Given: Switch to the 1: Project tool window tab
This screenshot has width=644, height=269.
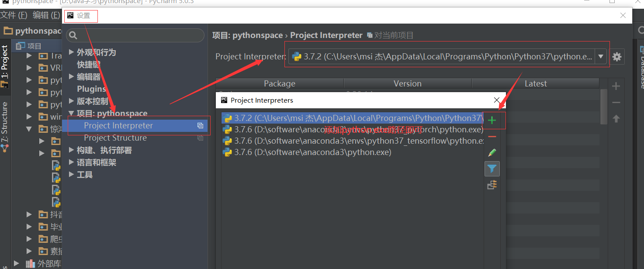Looking at the screenshot, I should click(5, 66).
